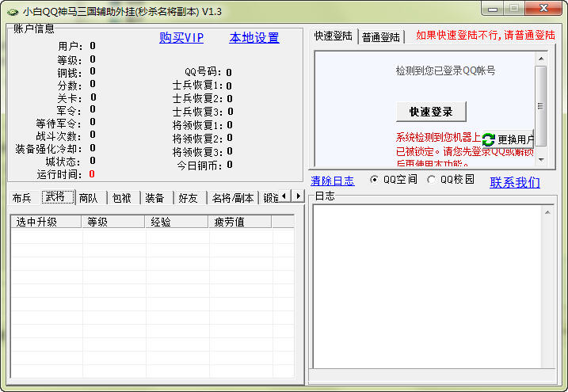Click the login panel scrollbar up arrow
The height and width of the screenshot is (392, 568).
(x=541, y=59)
